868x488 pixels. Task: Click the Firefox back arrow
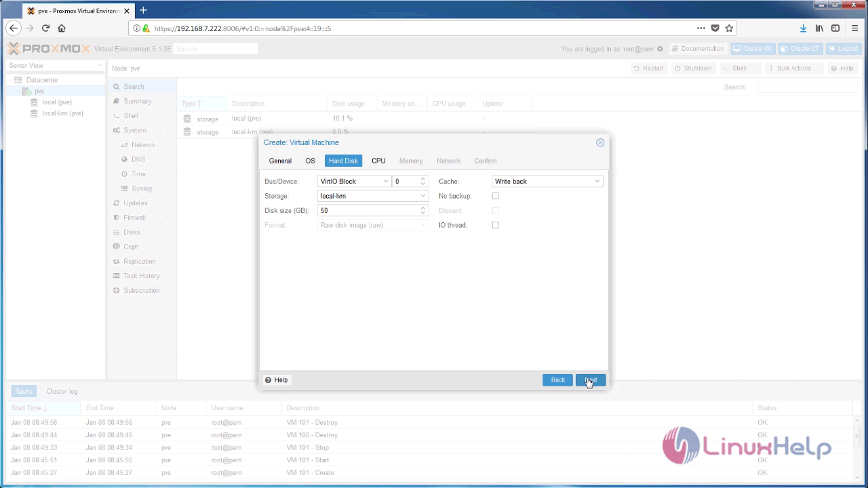(x=14, y=28)
